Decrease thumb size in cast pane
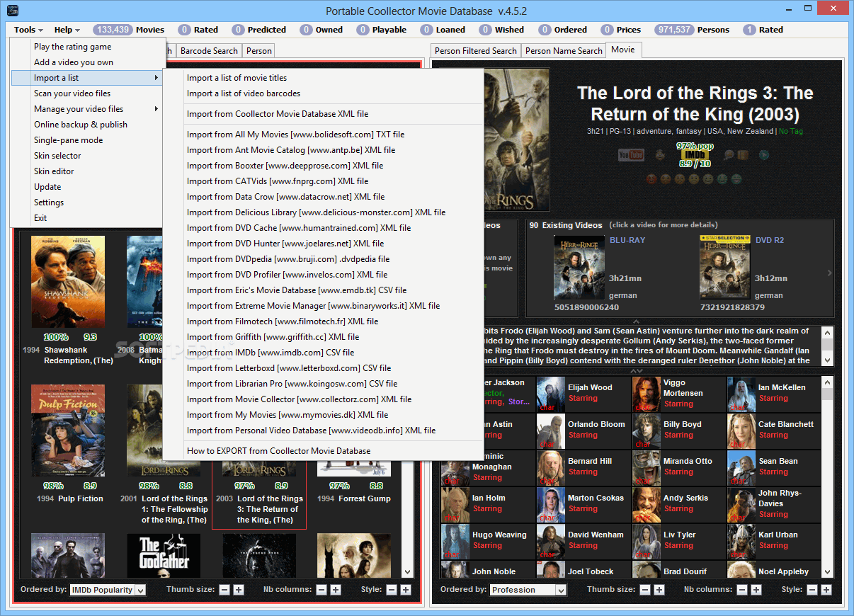The image size is (854, 616). tap(645, 590)
